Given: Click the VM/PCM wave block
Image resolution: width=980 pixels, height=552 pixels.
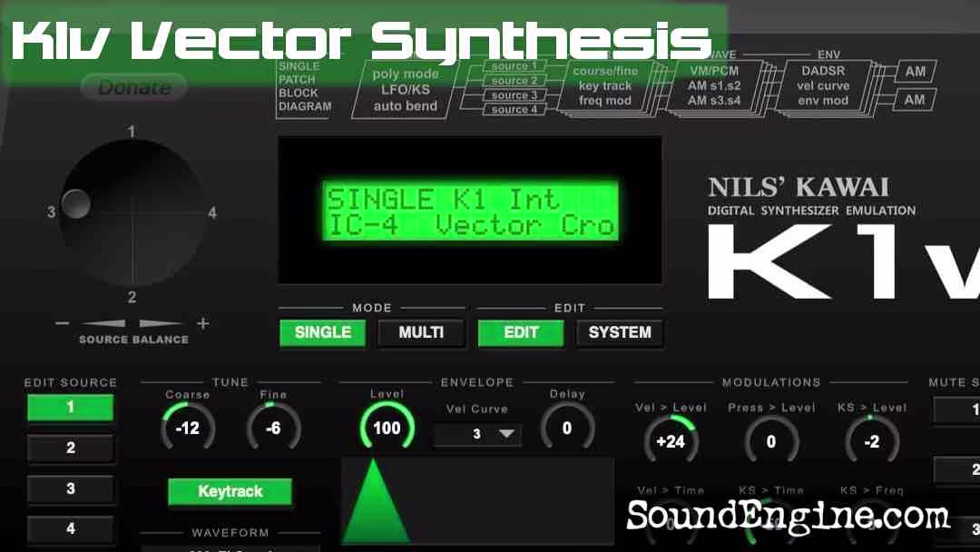Looking at the screenshot, I should point(714,85).
